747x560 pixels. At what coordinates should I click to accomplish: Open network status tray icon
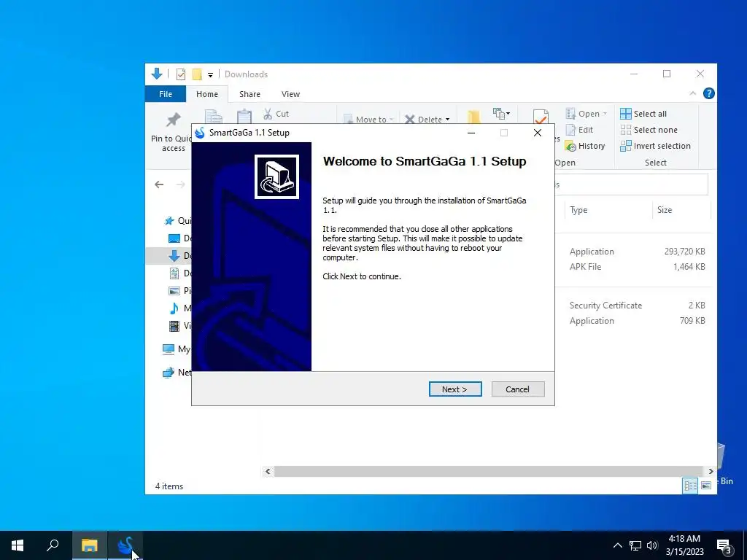[x=635, y=545]
